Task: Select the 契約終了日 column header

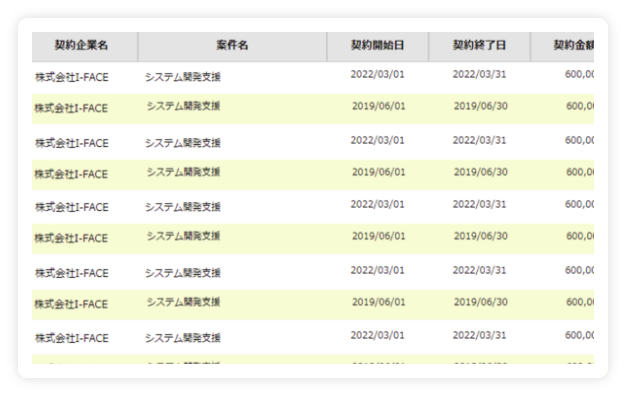Action: click(x=479, y=47)
